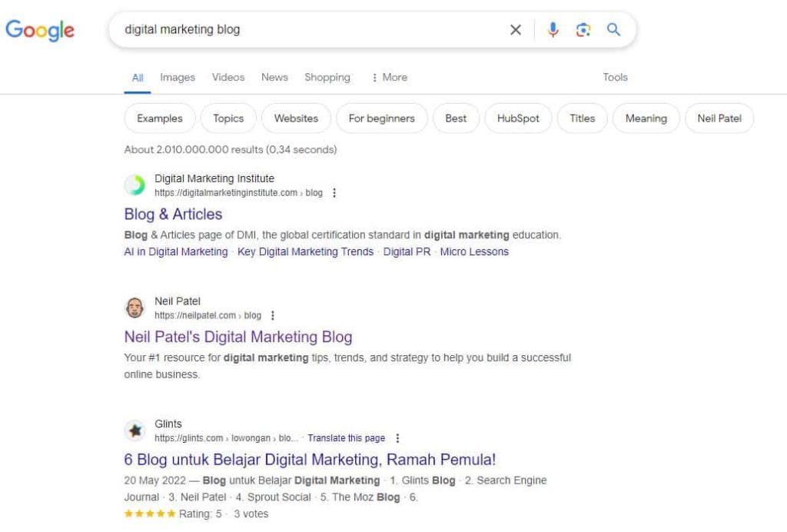Image resolution: width=787 pixels, height=532 pixels.
Task: Click inside the search input field
Action: pos(307,30)
